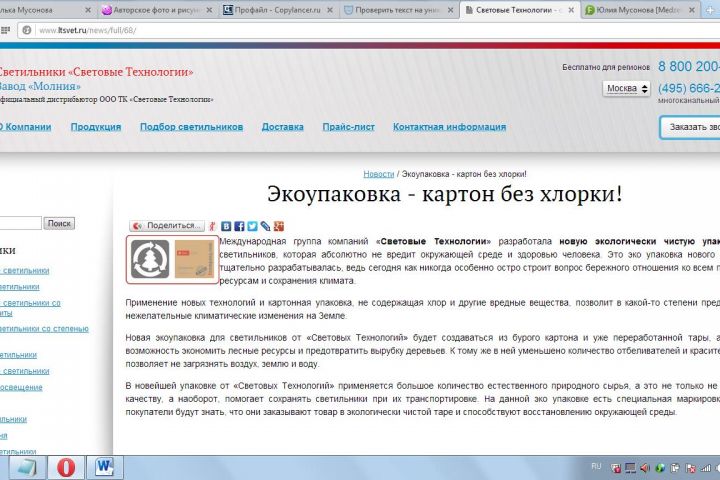Image resolution: width=720 pixels, height=480 pixels.
Task: Open Microsoft Word from the taskbar
Action: 104,468
